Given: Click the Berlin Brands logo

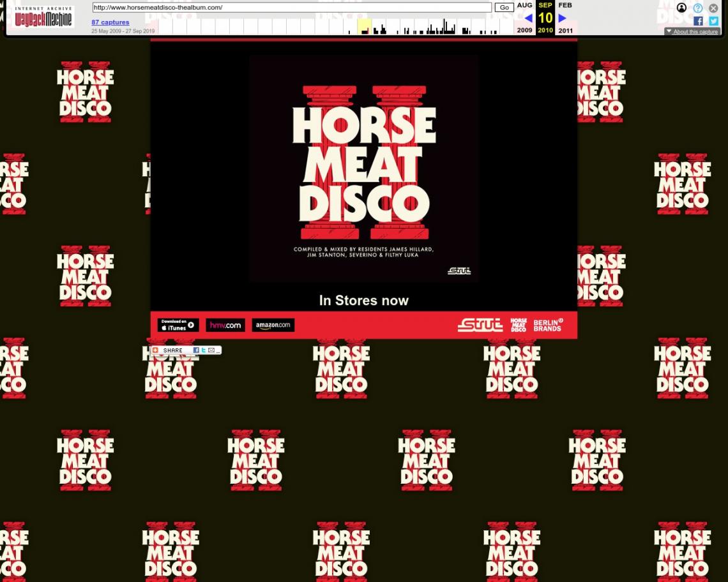Looking at the screenshot, I should coord(548,325).
